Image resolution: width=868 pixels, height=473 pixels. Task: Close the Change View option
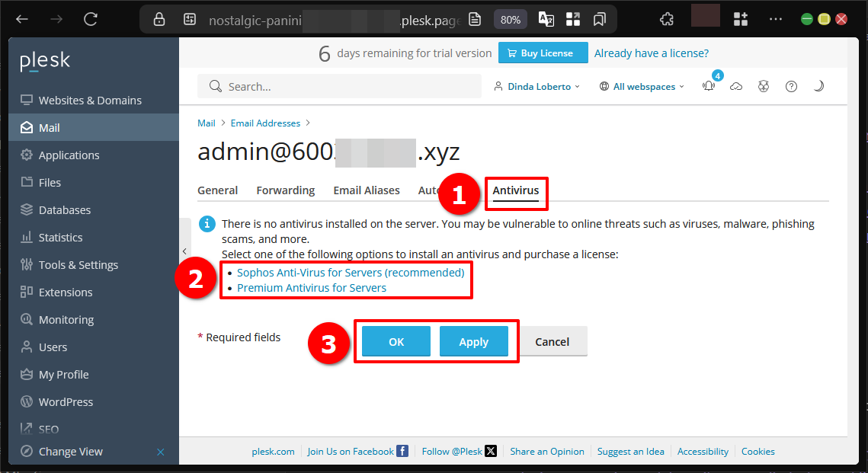pyautogui.click(x=161, y=452)
